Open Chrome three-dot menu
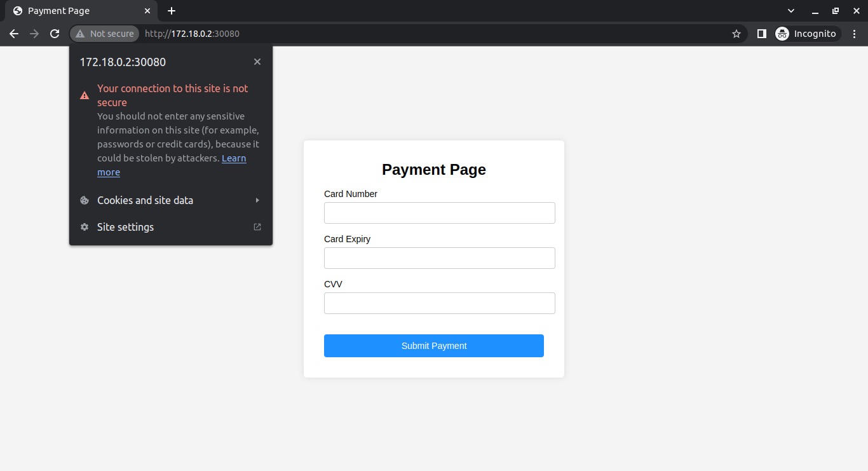The width and height of the screenshot is (868, 471). (x=855, y=34)
